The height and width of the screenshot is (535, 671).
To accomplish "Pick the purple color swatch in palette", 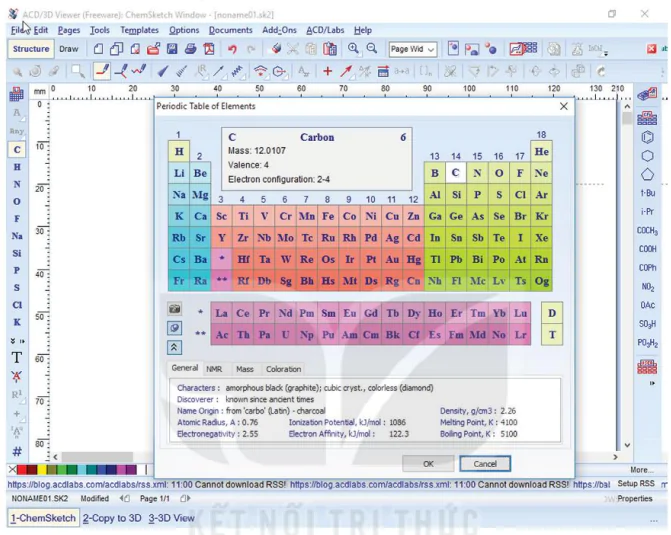I will (x=132, y=470).
